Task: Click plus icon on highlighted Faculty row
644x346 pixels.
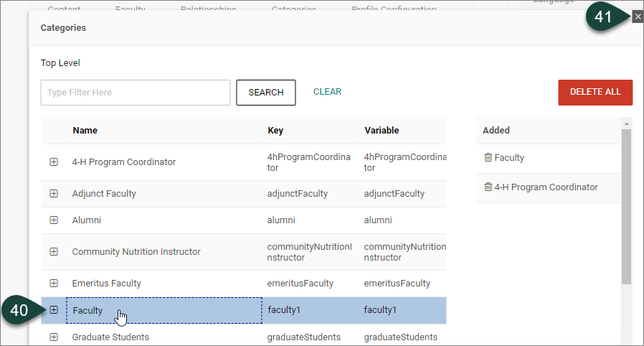Action: click(x=54, y=310)
